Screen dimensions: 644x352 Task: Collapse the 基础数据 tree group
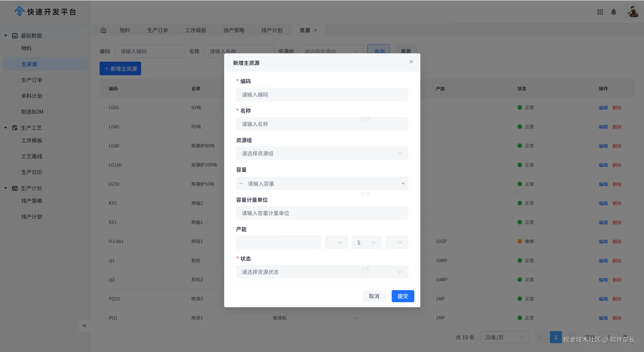(6, 36)
